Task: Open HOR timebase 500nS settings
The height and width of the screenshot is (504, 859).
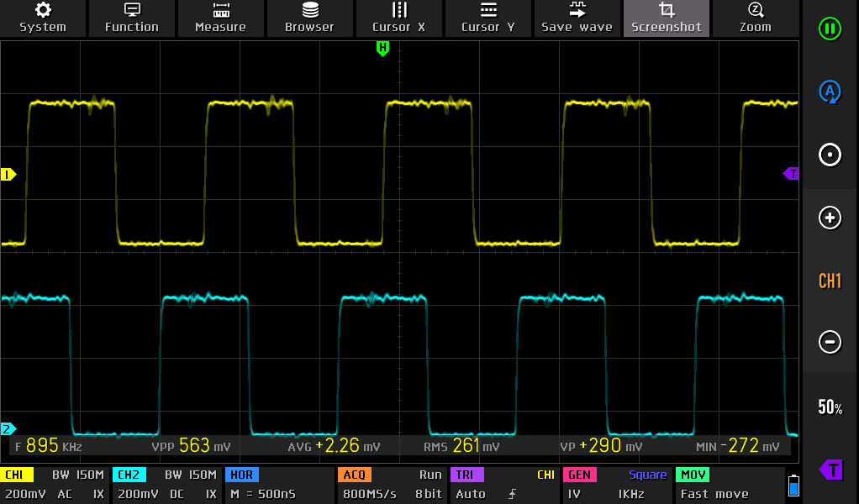Action: pos(277,486)
